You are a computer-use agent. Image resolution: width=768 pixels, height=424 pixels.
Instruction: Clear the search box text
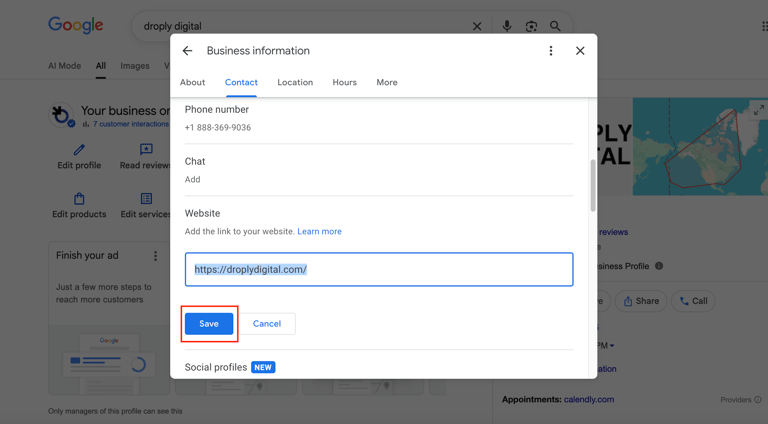477,26
